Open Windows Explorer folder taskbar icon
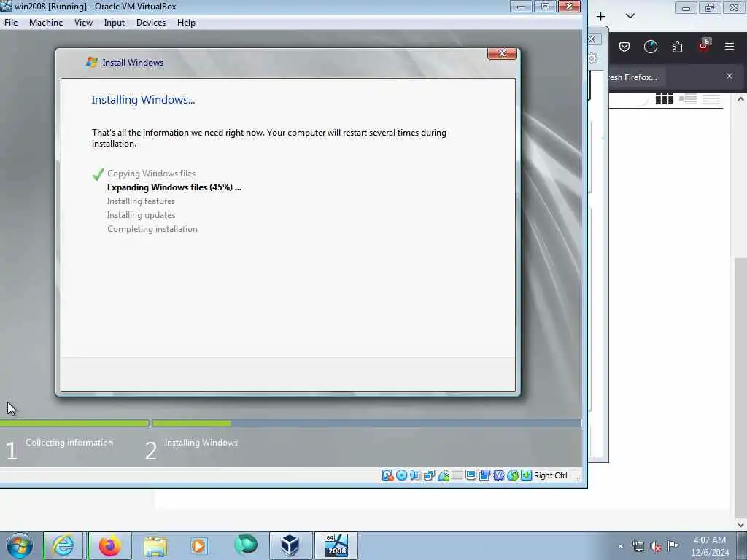The height and width of the screenshot is (560, 747). pos(155,545)
